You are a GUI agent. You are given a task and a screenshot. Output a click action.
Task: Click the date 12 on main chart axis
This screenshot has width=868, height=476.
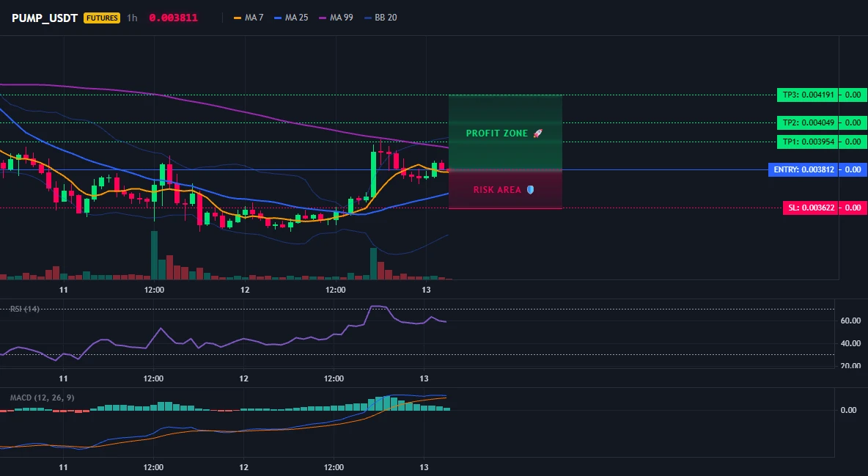[x=245, y=290]
